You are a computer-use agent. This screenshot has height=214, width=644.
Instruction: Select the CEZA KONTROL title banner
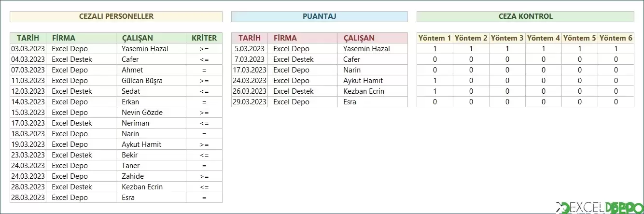pyautogui.click(x=525, y=16)
